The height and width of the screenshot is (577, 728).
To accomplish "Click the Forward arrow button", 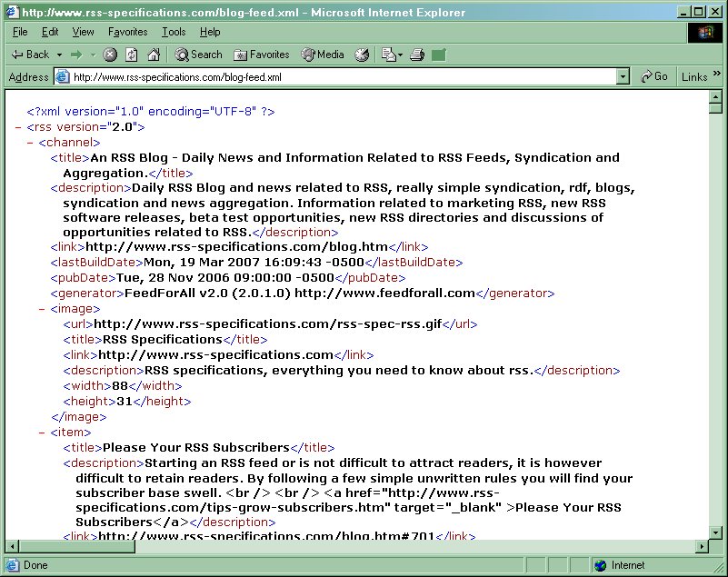I will point(77,55).
